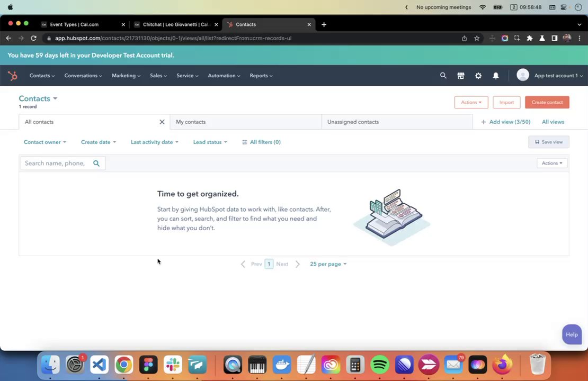Click the Next page link
Viewport: 588px width, 381px height.
[288, 264]
